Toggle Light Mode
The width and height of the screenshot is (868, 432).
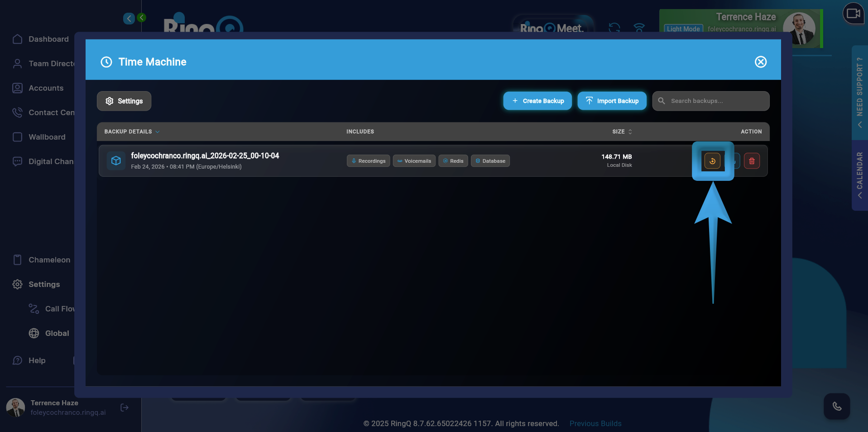pyautogui.click(x=683, y=29)
